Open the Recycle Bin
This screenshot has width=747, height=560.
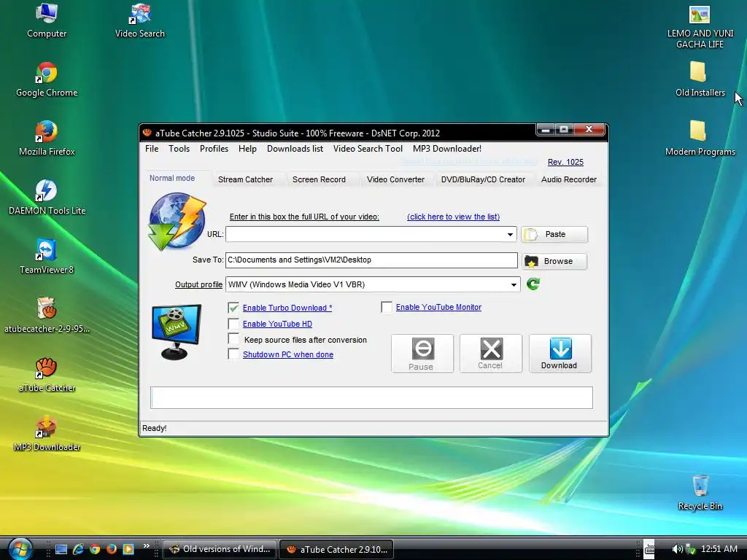(700, 493)
